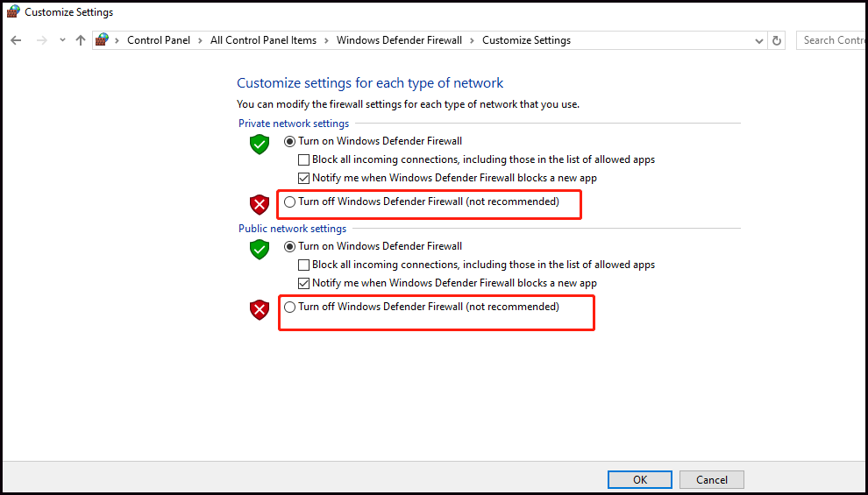Refresh the Control Panel page
Viewport: 868px width, 495px height.
pyautogui.click(x=777, y=40)
